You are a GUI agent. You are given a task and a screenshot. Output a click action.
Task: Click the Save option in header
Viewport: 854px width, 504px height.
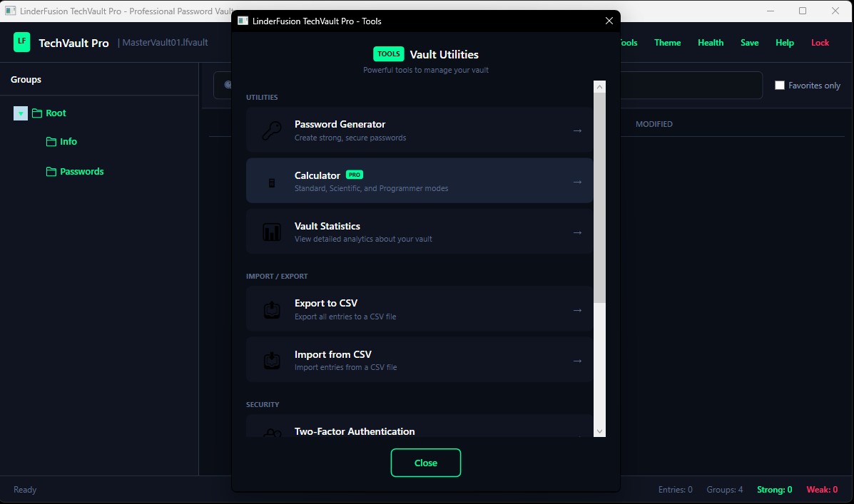click(x=749, y=43)
